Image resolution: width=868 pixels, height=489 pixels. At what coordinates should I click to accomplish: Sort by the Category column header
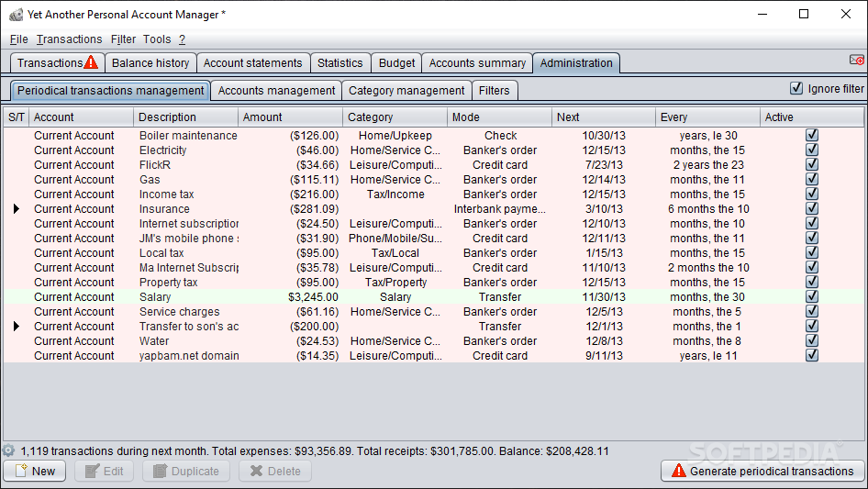[x=395, y=117]
